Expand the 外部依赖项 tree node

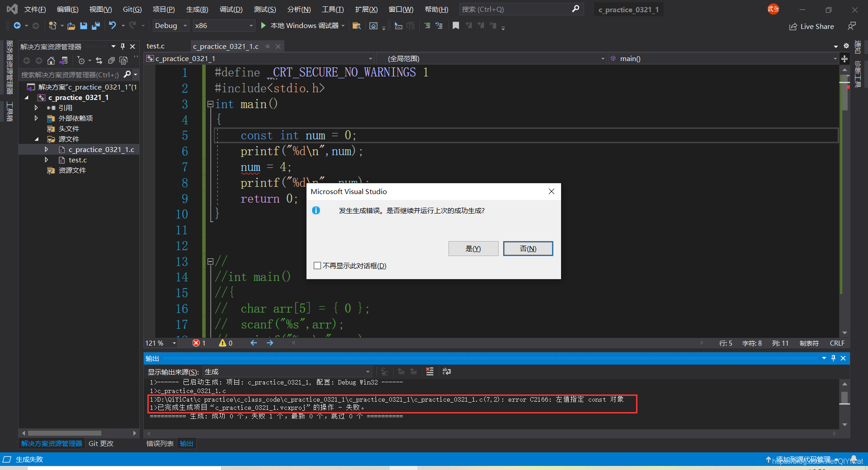pyautogui.click(x=36, y=118)
